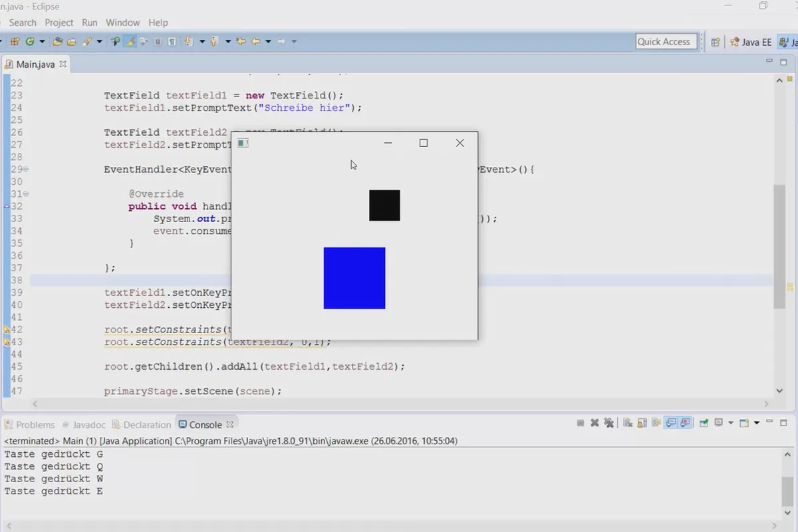The height and width of the screenshot is (532, 798).
Task: Switch to the Javadoc tab
Action: pos(84,424)
